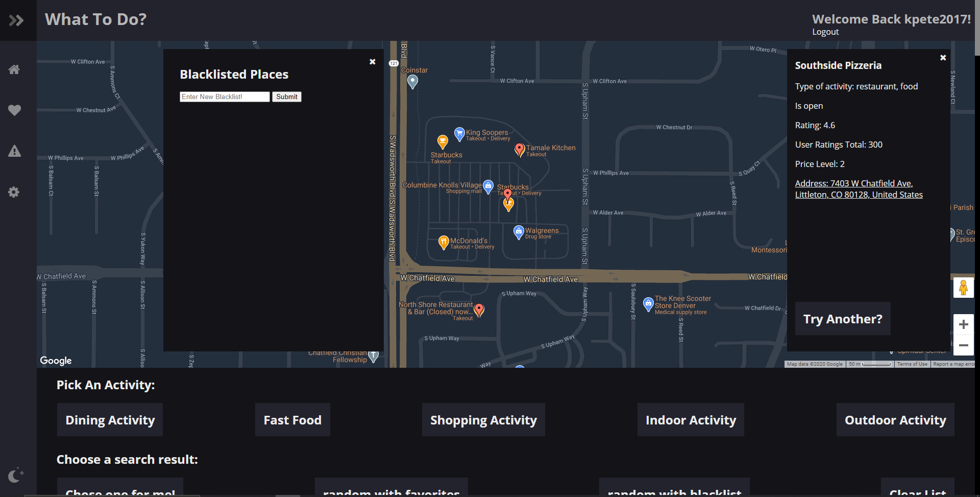Close the Southside Pizzeria info panel
The image size is (980, 497).
[x=943, y=58]
